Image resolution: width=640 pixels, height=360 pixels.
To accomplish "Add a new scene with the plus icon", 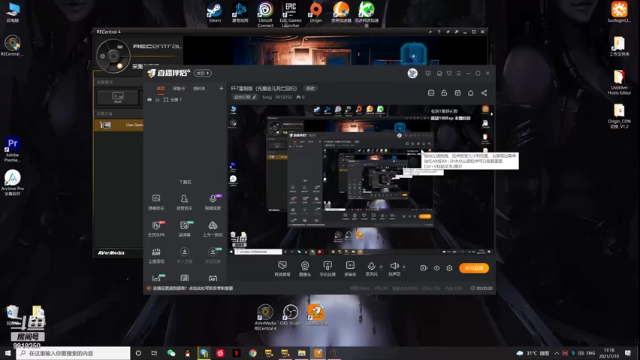I will pos(221,88).
